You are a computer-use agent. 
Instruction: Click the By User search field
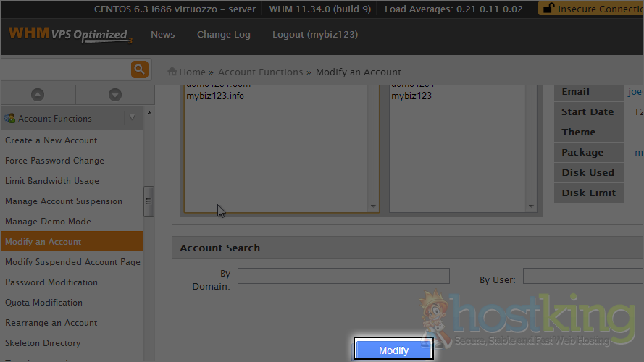[x=582, y=276]
